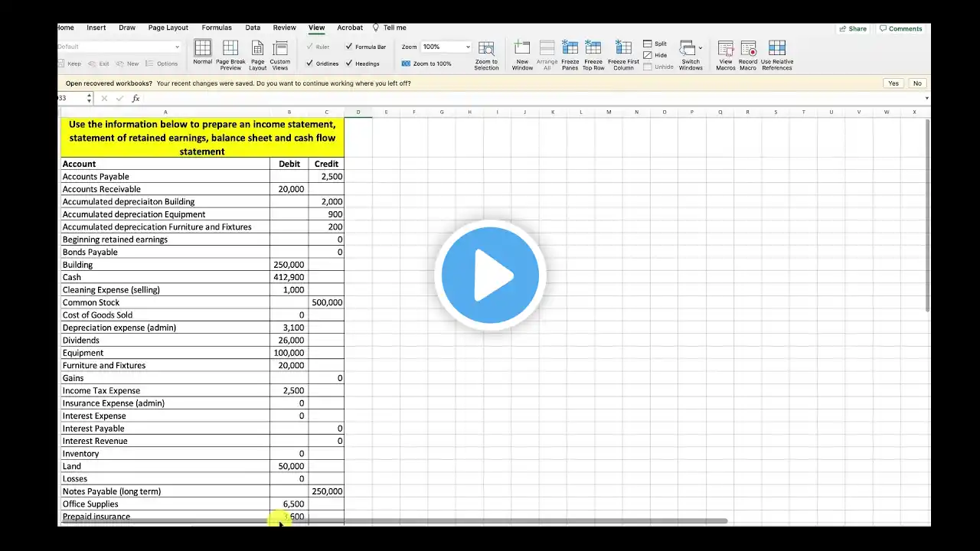Click the 'Debit' column heading cell

tap(289, 164)
